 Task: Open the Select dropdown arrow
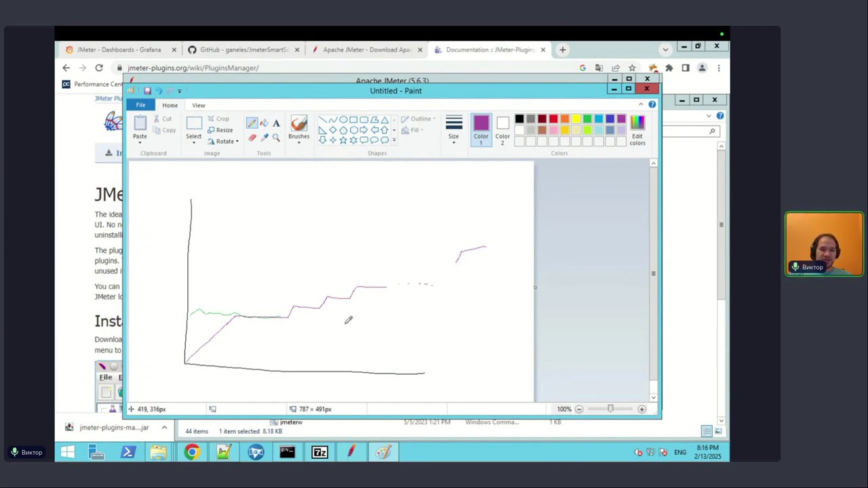click(x=194, y=143)
